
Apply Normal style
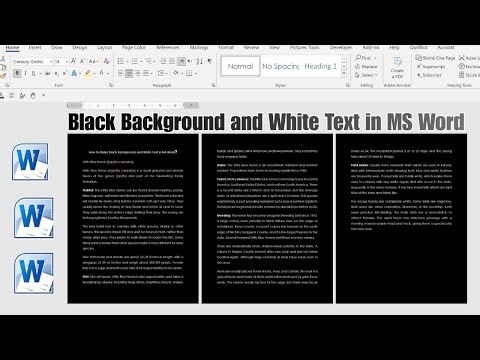(240, 66)
